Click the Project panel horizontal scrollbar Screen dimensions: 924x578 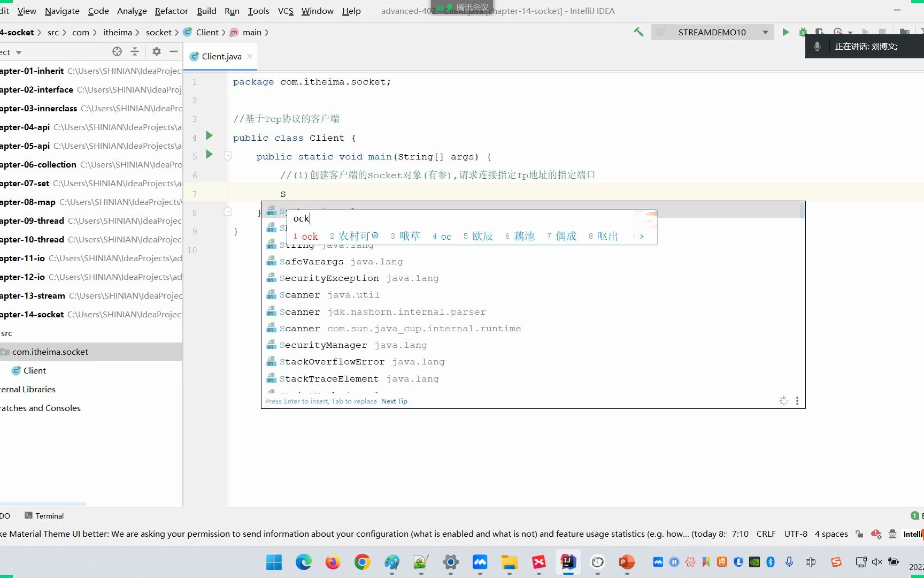(43, 504)
